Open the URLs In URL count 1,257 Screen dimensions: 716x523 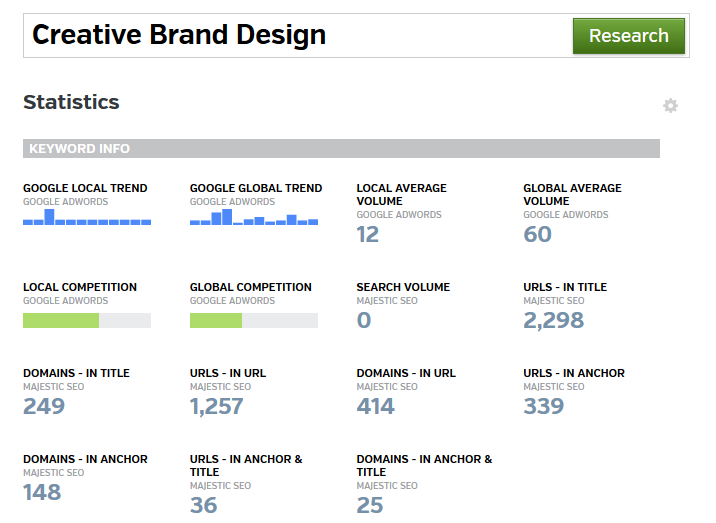pyautogui.click(x=216, y=406)
